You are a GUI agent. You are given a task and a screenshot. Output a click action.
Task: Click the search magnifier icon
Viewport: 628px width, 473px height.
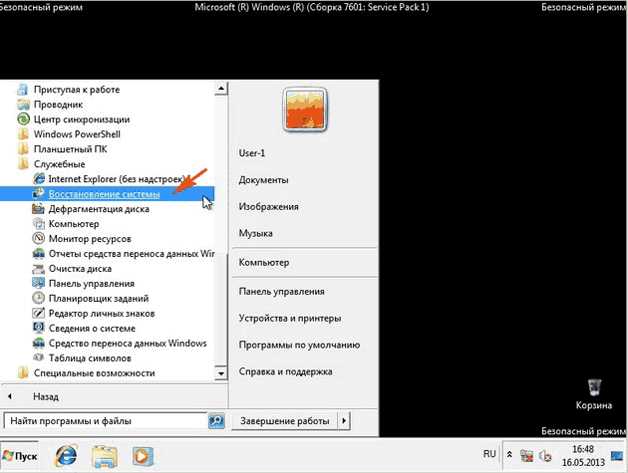click(216, 421)
